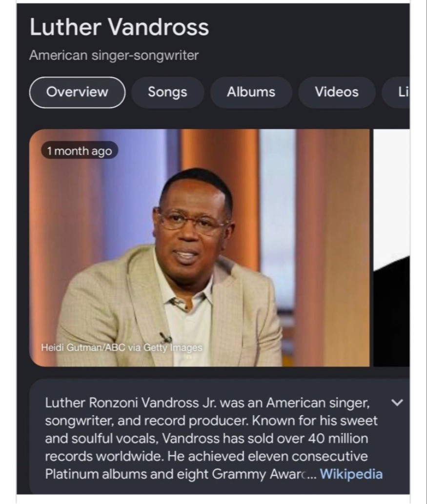Expand the description with the chevron arrow
The image size is (427, 504).
[x=397, y=403]
